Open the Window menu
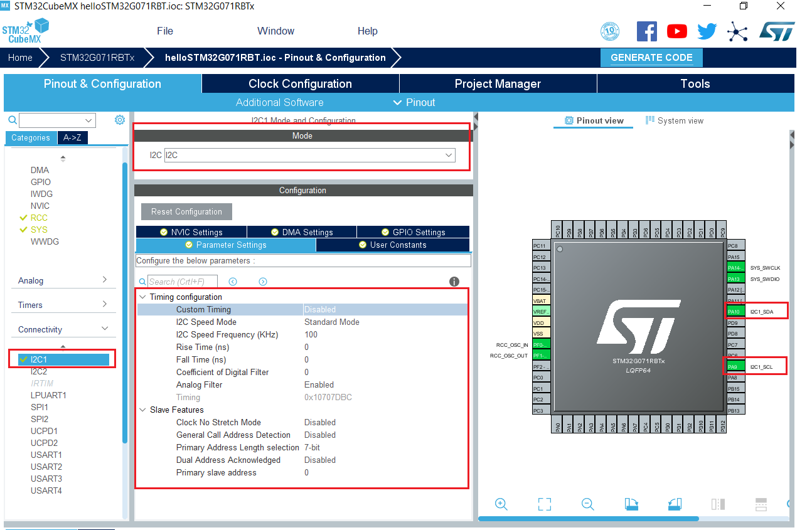Image resolution: width=812 pixels, height=530 pixels. [x=275, y=31]
